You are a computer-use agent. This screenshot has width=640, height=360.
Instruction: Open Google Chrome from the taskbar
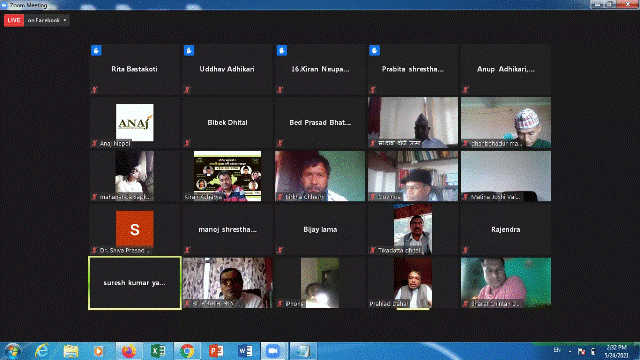click(x=187, y=351)
